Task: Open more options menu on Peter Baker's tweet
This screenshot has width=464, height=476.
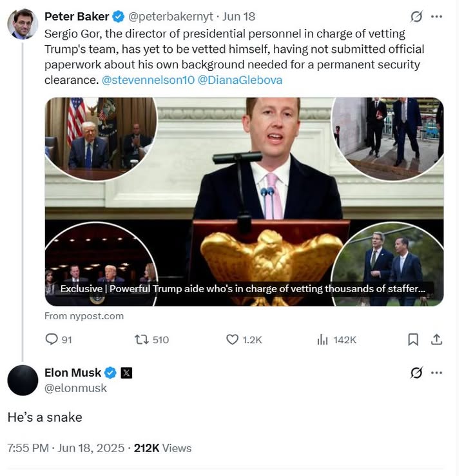Action: coord(437,16)
